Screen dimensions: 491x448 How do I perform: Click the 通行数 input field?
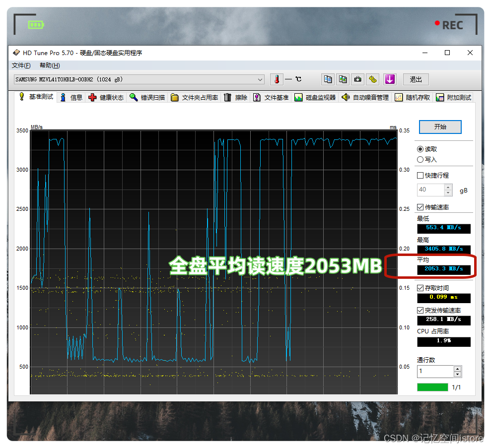tap(435, 372)
